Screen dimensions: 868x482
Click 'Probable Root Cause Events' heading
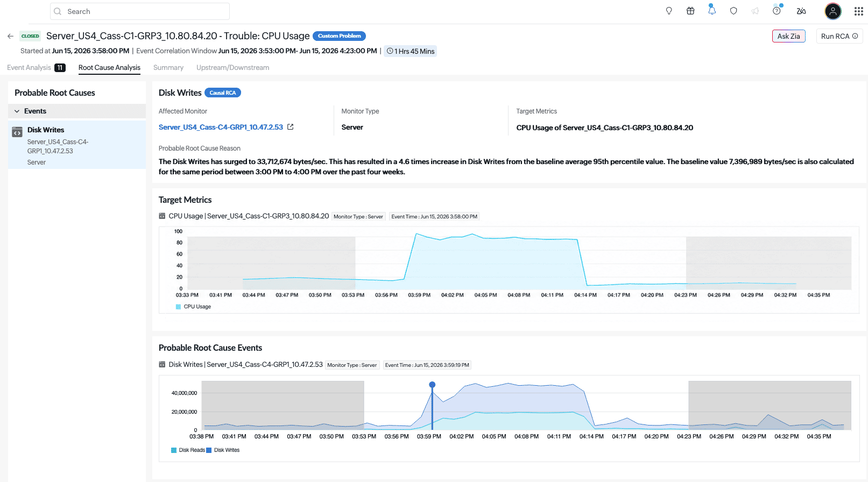[x=210, y=348]
